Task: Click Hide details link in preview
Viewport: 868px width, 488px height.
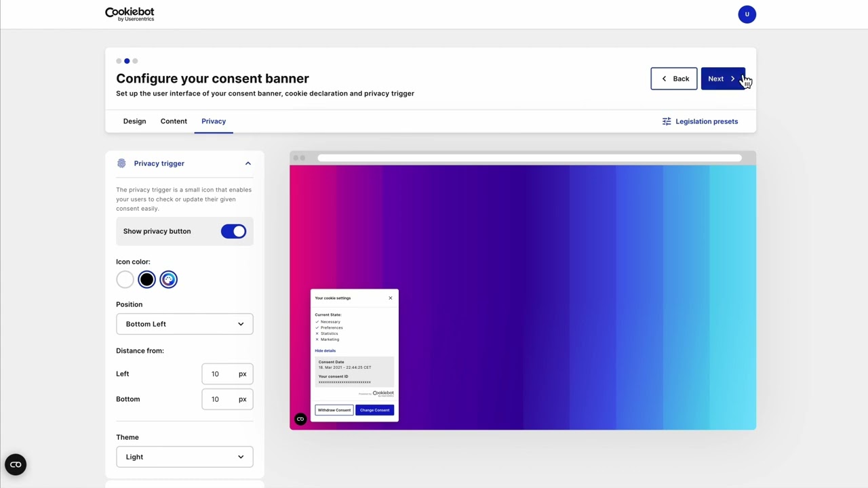Action: click(325, 350)
